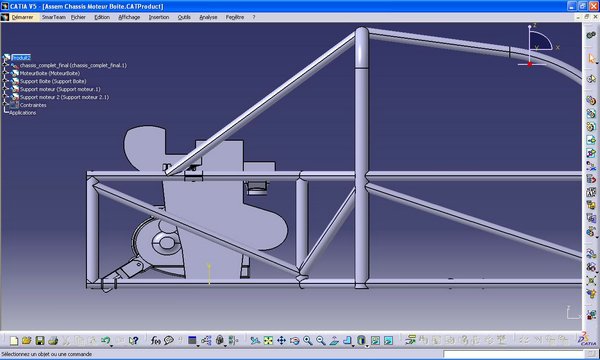Expand the Support Boite tree node
Viewport: 600px width, 360px height.
click(x=5, y=81)
